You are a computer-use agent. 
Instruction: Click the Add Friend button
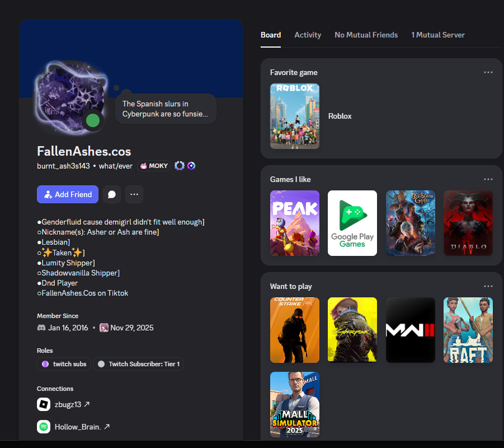tap(68, 194)
